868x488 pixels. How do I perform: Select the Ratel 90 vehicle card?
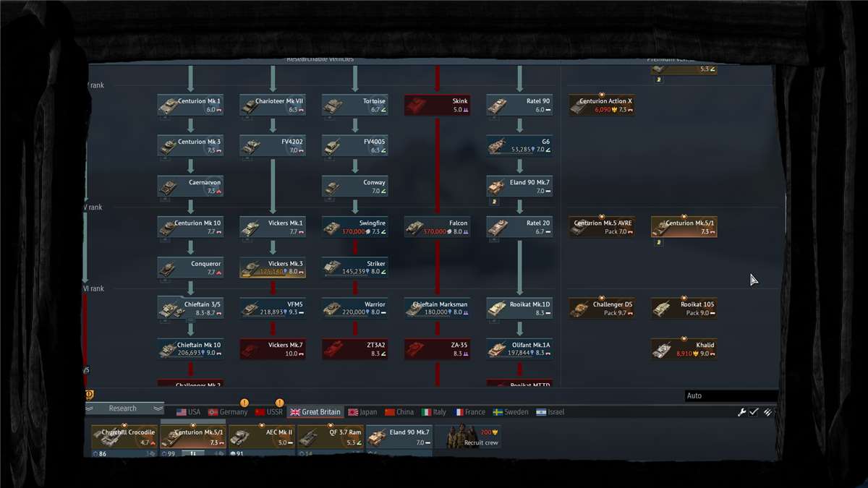[x=520, y=106]
